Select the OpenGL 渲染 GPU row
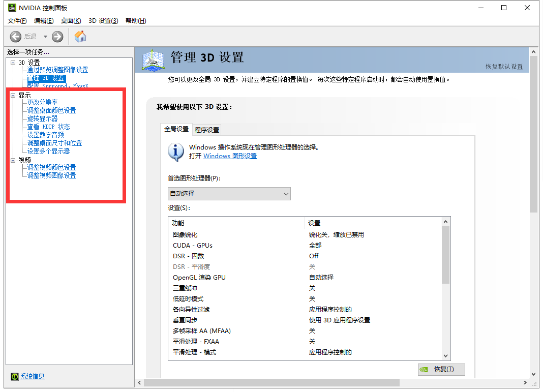The height and width of the screenshot is (392, 543). 305,278
